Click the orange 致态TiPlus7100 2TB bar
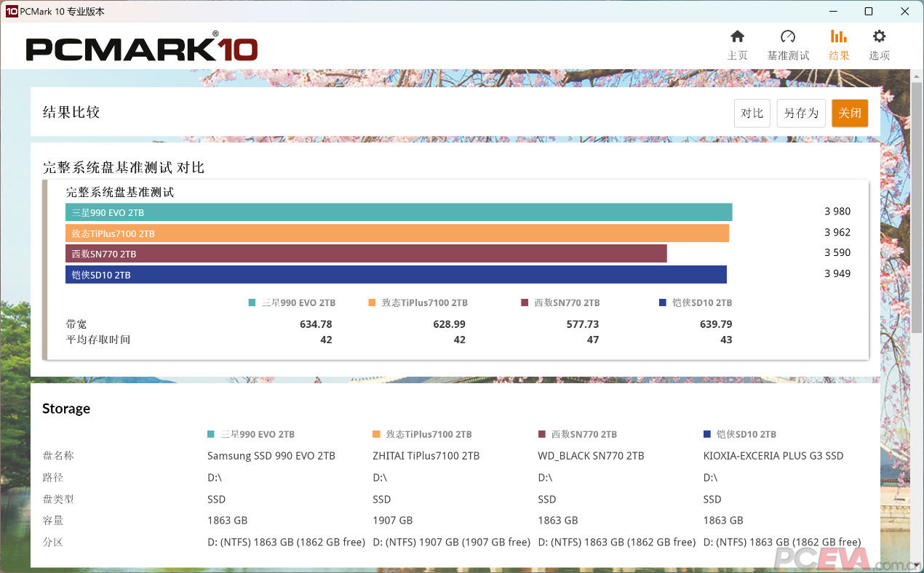 (397, 233)
